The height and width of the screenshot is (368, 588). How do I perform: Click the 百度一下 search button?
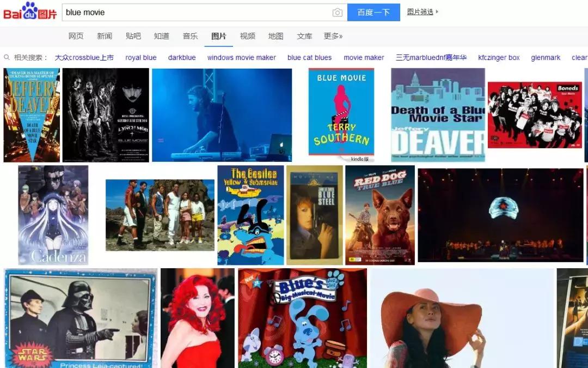tap(373, 13)
